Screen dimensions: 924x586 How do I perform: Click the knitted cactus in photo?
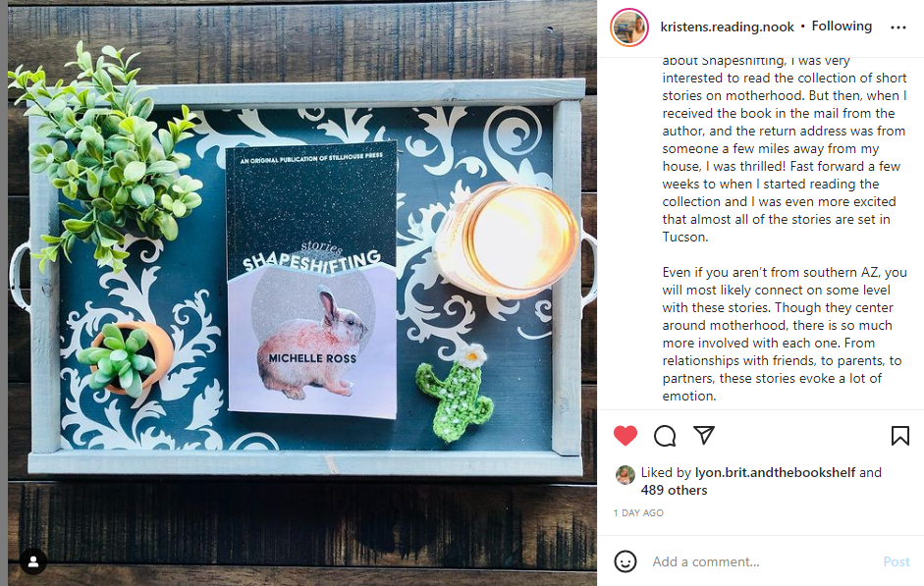coord(453,394)
